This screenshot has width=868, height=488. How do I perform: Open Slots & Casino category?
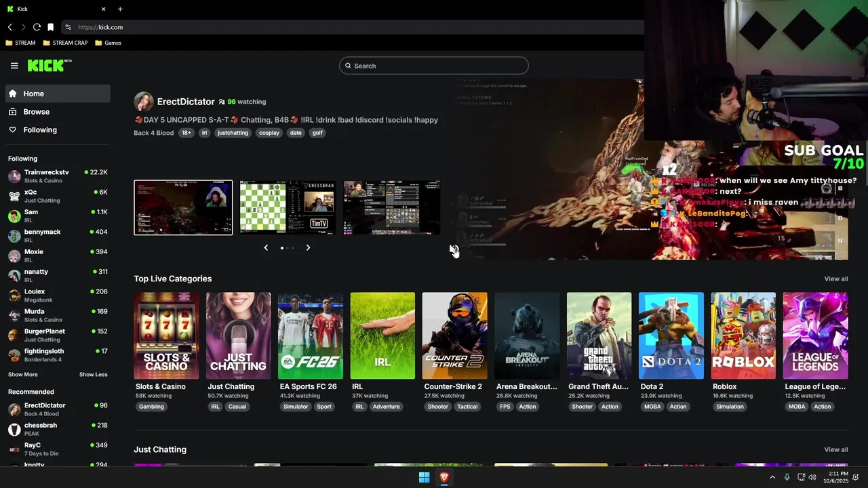(167, 335)
